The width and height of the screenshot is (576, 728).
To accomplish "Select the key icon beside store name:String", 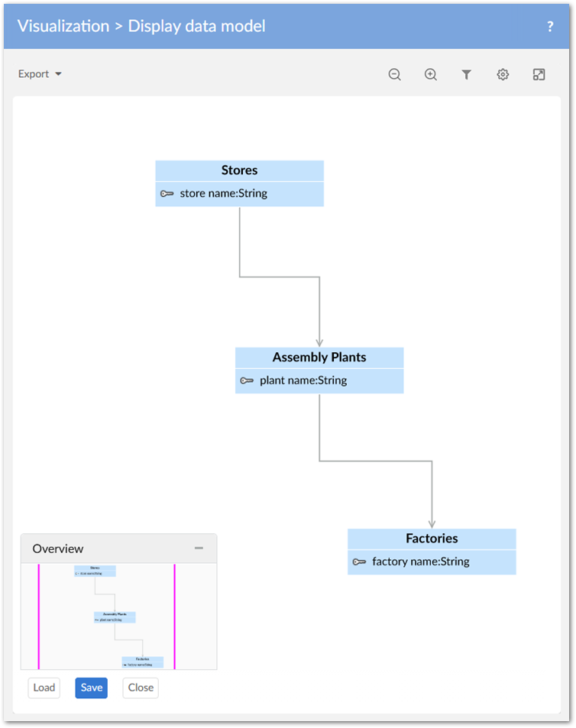I will [167, 193].
